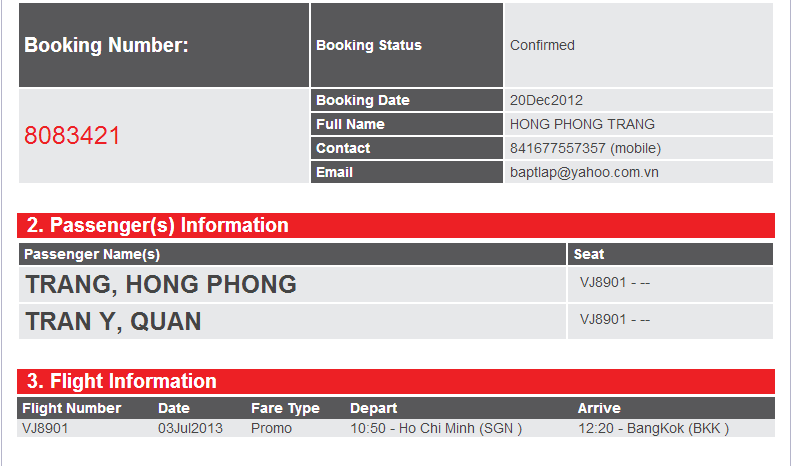Select the full name HONG PHONG TRANG
Screen dimensions: 794x466
tap(582, 124)
